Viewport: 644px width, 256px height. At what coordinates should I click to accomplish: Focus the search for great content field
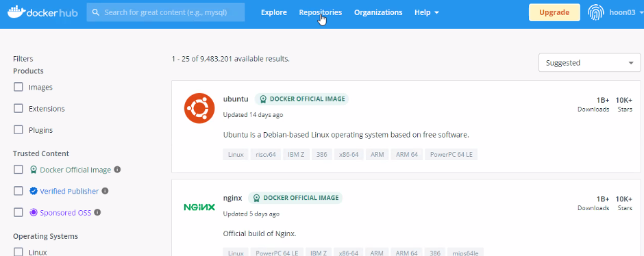[166, 12]
